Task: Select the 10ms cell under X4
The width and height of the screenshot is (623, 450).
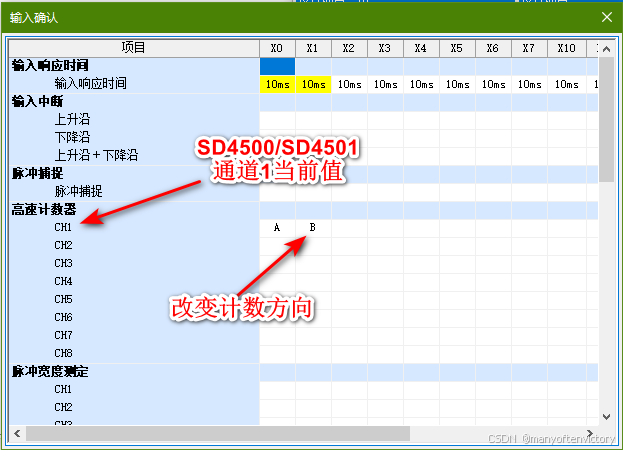Action: [x=421, y=84]
